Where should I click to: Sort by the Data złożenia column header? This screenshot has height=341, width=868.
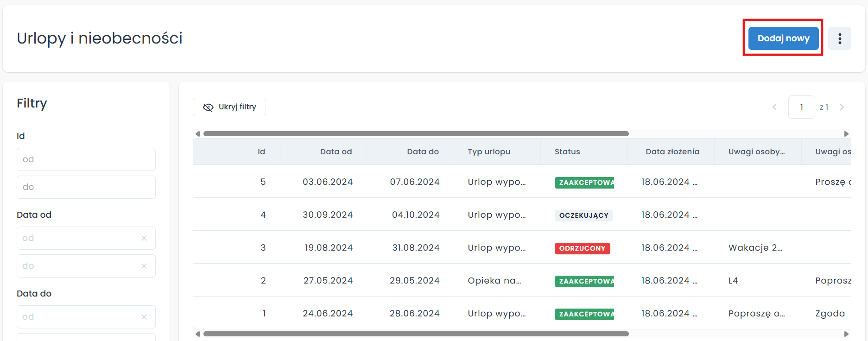coord(672,152)
